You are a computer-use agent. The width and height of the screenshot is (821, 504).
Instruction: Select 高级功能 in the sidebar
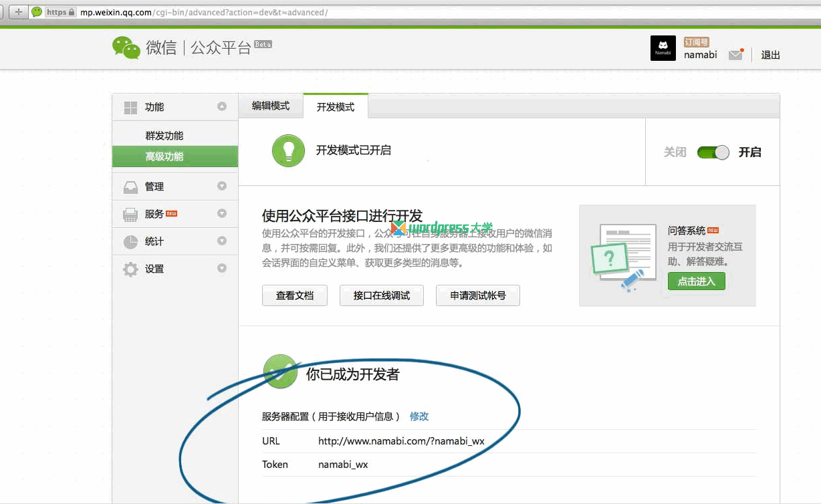coord(175,156)
